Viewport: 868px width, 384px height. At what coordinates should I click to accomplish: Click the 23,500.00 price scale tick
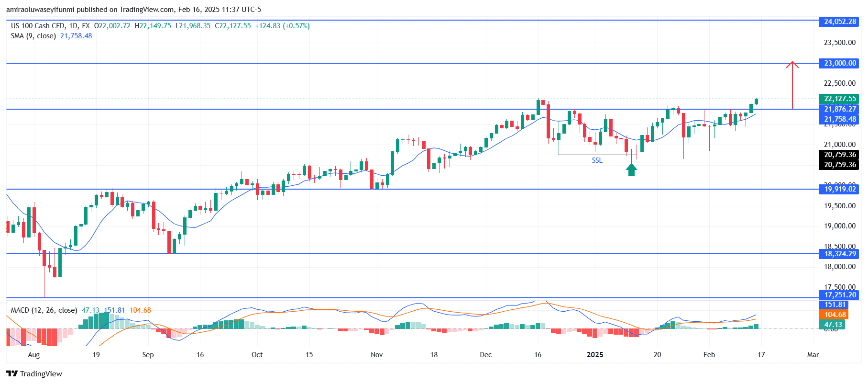[x=840, y=43]
